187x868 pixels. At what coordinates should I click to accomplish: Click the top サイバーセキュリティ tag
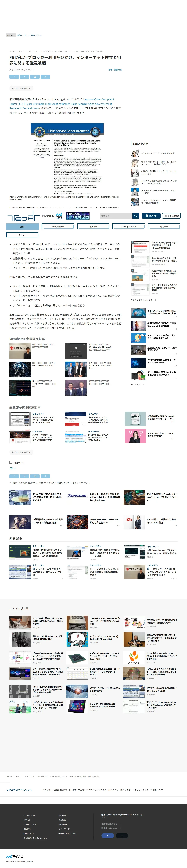[21, 88]
